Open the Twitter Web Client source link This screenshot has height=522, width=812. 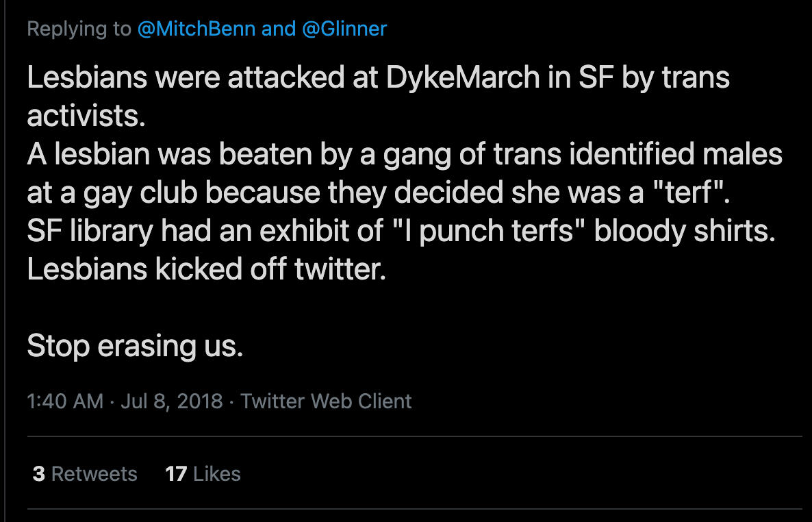[326, 401]
